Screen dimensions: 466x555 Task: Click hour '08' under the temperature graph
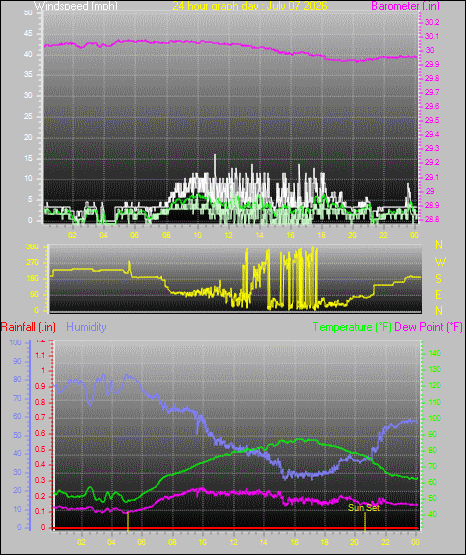coord(172,542)
